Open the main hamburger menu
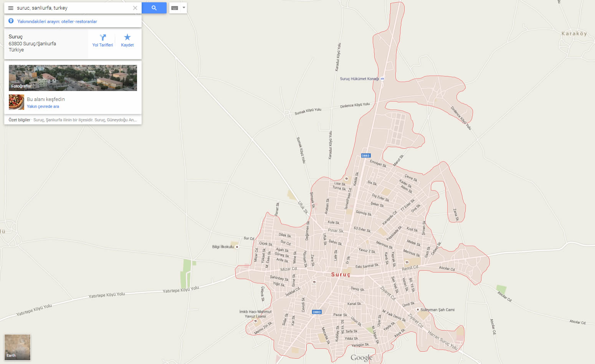 point(10,8)
